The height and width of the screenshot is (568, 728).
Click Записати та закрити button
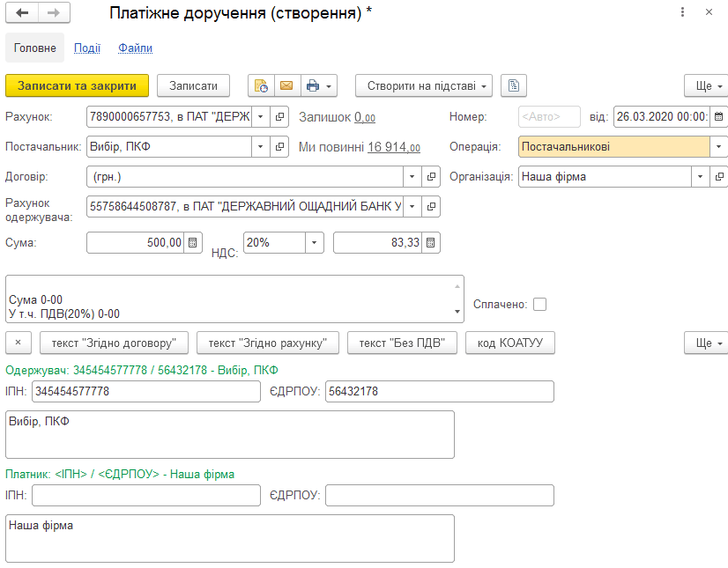(x=77, y=85)
